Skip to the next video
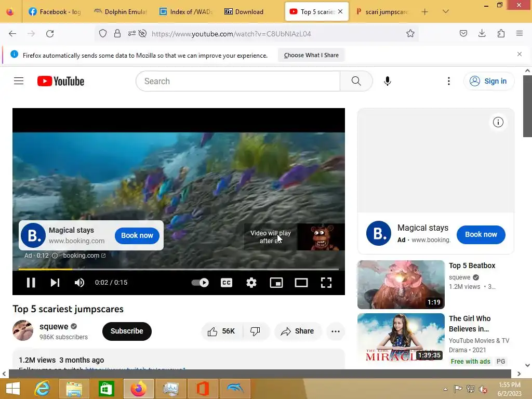 coord(55,283)
